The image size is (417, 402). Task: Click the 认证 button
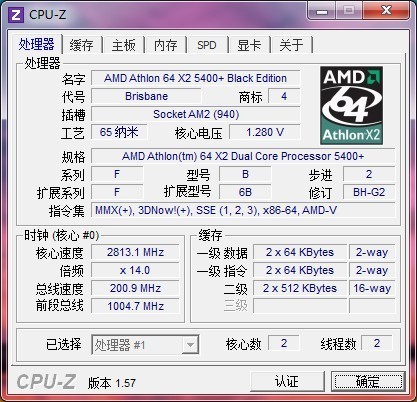pyautogui.click(x=287, y=381)
